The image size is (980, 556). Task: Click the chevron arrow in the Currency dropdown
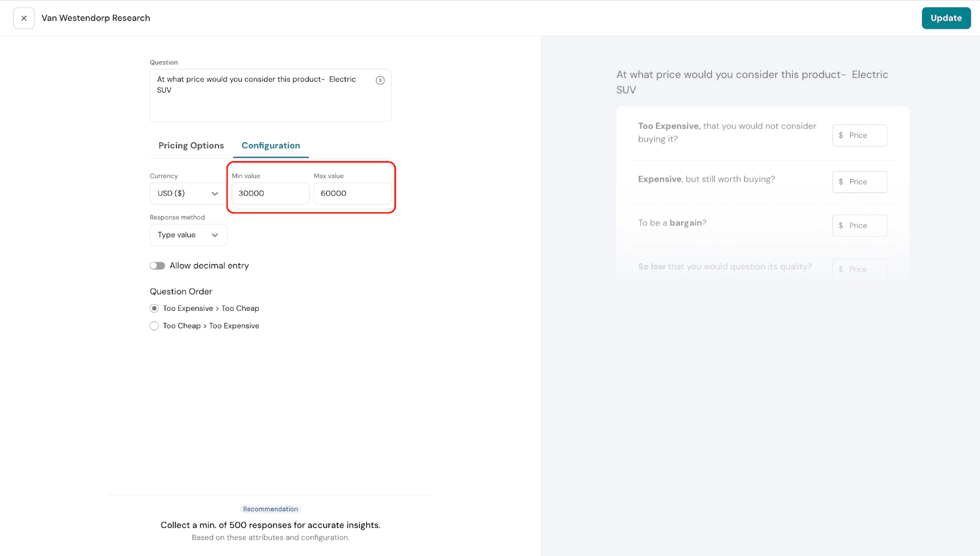click(215, 194)
